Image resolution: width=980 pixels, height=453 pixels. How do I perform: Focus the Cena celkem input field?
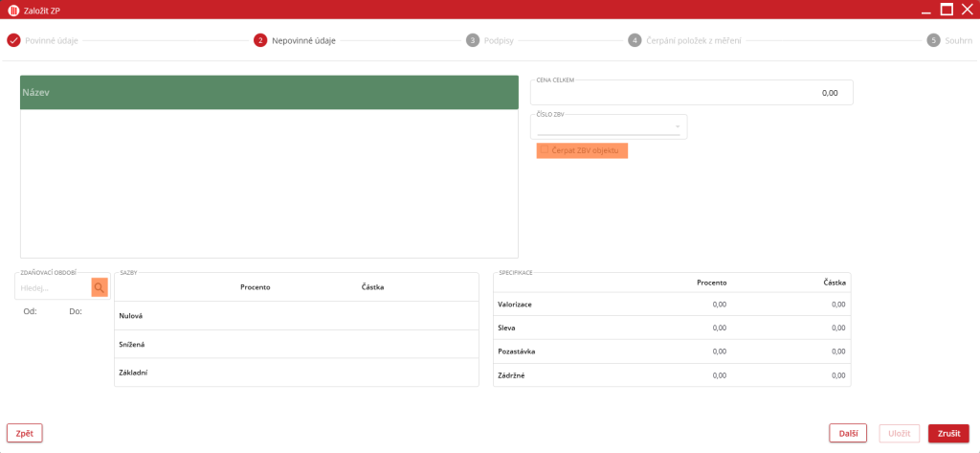coord(691,93)
